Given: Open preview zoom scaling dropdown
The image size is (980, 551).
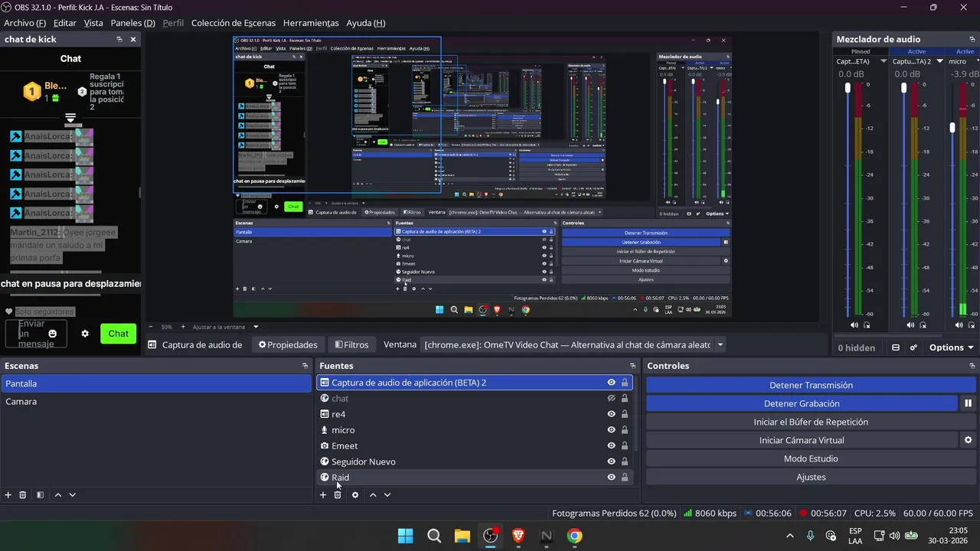Looking at the screenshot, I should point(256,327).
